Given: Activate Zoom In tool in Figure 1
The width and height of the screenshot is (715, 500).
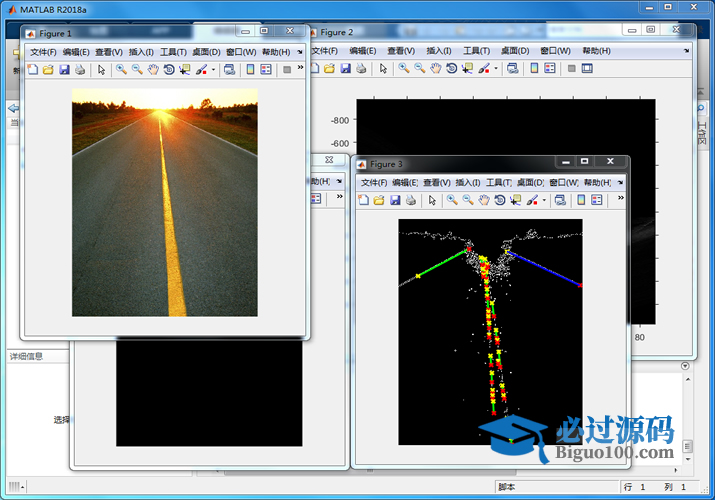Looking at the screenshot, I should tap(121, 70).
